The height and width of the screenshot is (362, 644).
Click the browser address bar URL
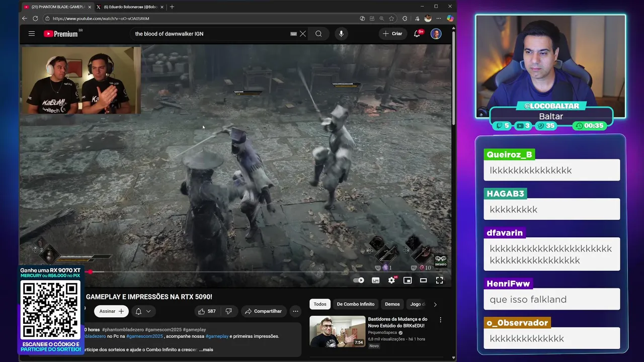pos(101,19)
